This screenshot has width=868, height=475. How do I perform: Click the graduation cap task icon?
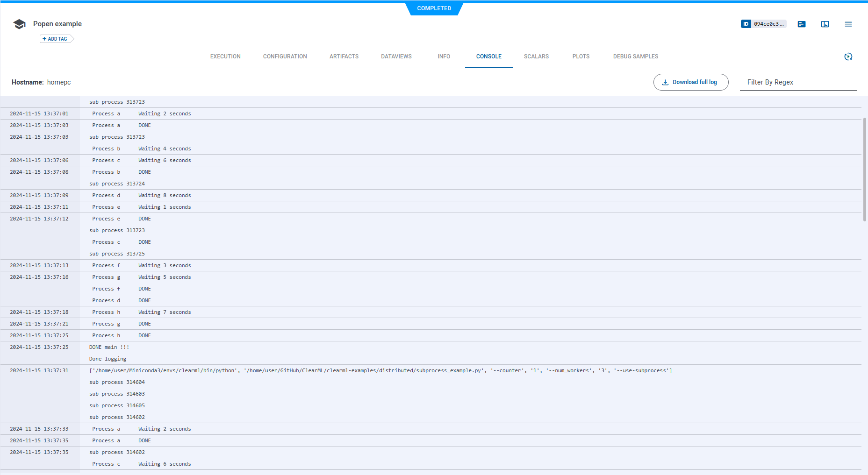click(19, 24)
